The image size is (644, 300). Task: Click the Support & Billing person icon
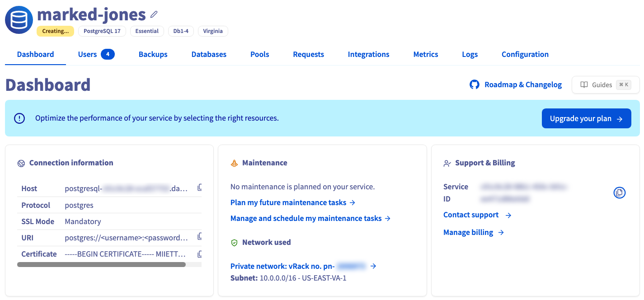point(447,164)
